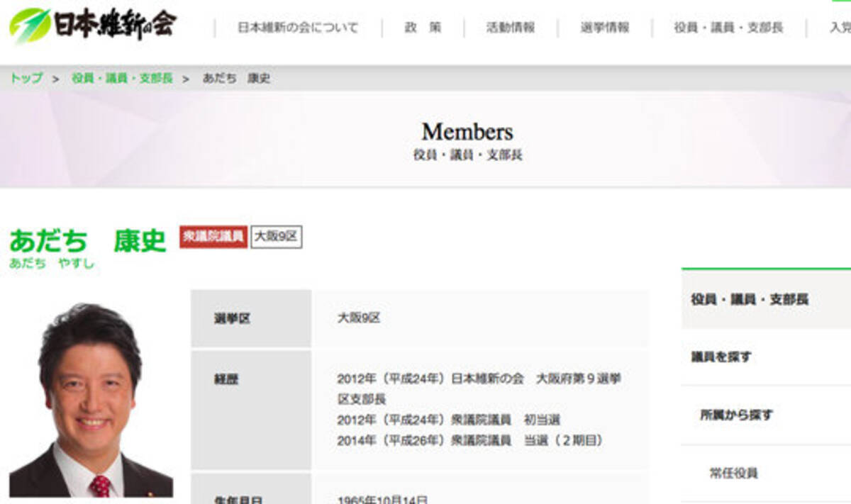Image resolution: width=851 pixels, height=504 pixels.
Task: Open the sidebar 役員・議員・支部長 heading
Action: pyautogui.click(x=750, y=300)
